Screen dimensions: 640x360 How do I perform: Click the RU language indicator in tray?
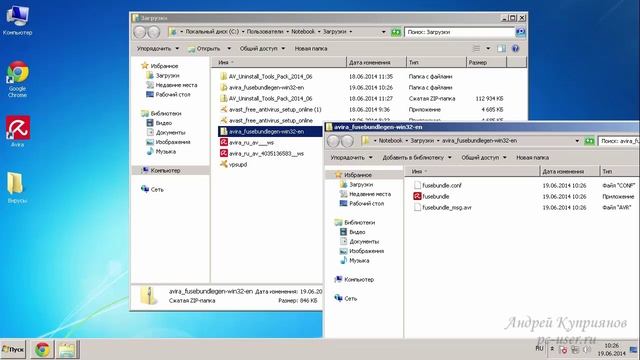[x=539, y=348]
